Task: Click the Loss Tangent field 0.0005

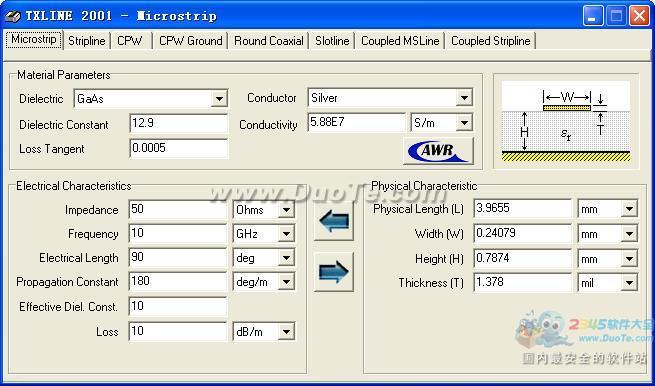Action: (179, 149)
